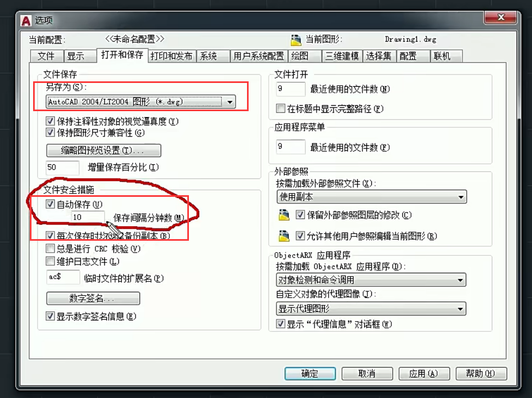Toggle 维护日志文件 checkbox

click(50, 261)
